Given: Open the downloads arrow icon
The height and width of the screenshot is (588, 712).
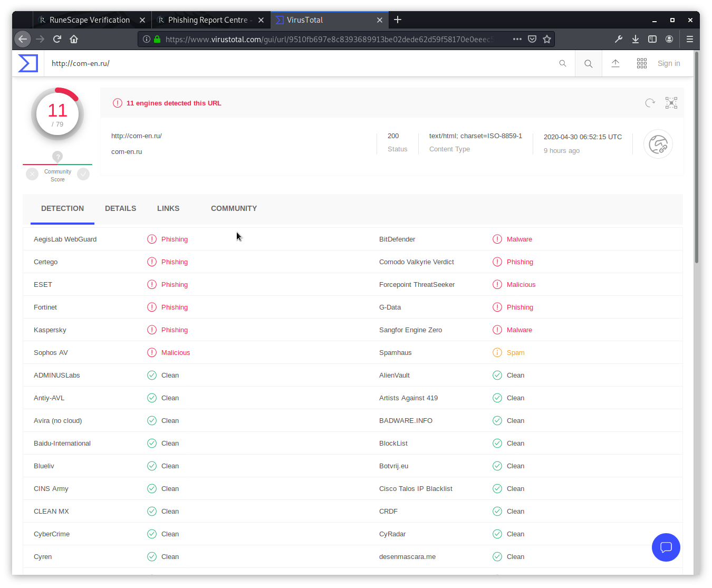Looking at the screenshot, I should (x=636, y=39).
